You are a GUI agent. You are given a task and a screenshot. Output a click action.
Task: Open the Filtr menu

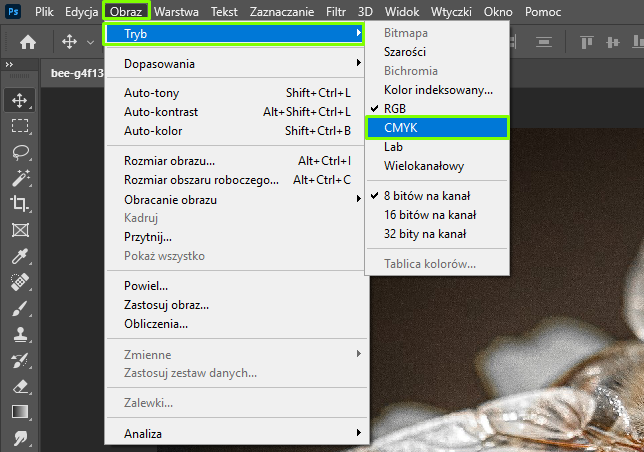336,12
